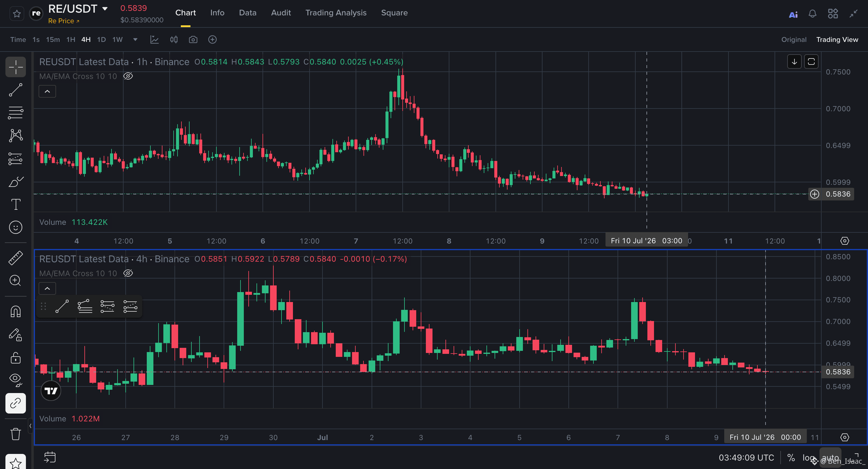
Task: Select the horizontal lines Fibonacci tool
Action: click(x=15, y=113)
